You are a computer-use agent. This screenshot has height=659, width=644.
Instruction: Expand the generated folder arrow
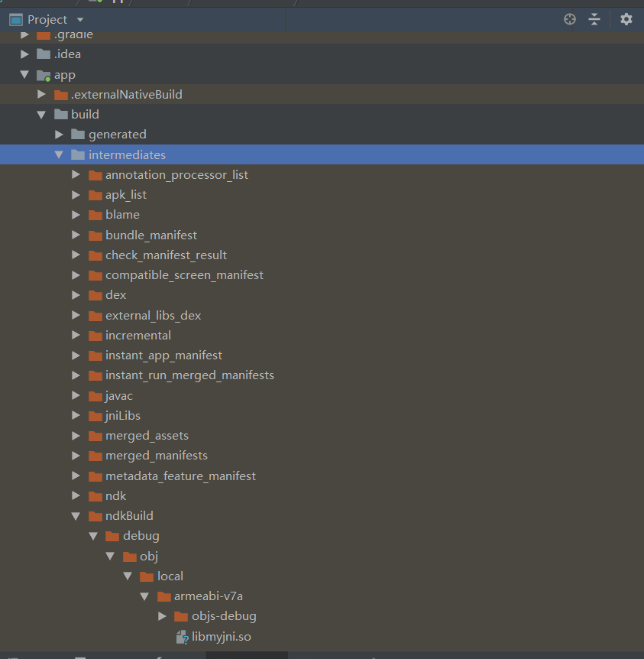point(59,135)
